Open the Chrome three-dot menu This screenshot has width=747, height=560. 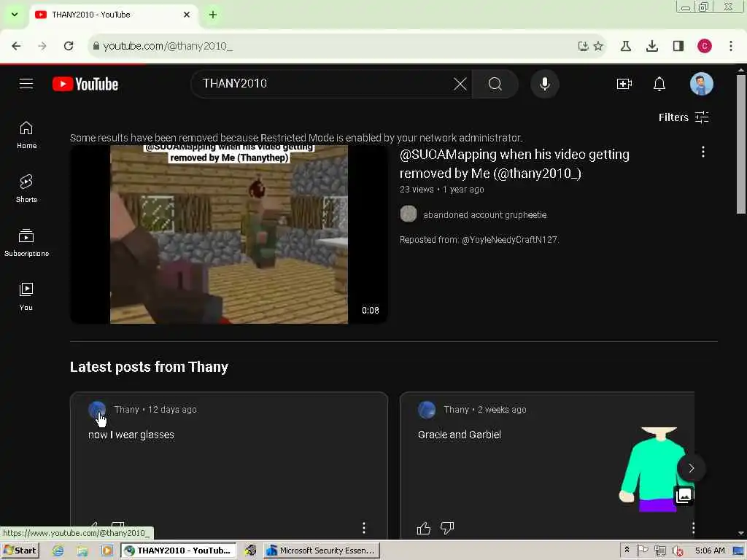point(730,46)
